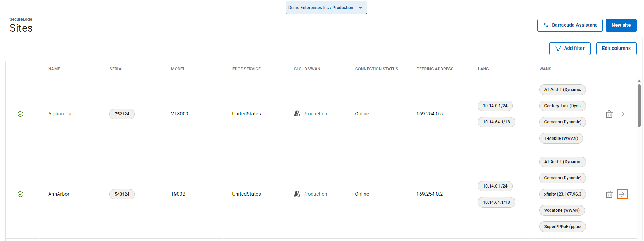Open AnnArbor site details arrow
This screenshot has width=644, height=241.
point(621,194)
